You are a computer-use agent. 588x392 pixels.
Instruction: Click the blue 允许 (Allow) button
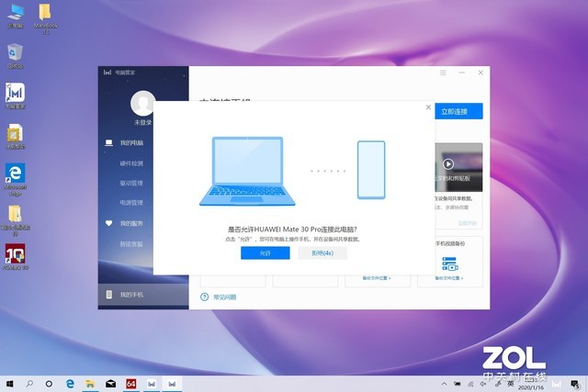[x=266, y=253]
